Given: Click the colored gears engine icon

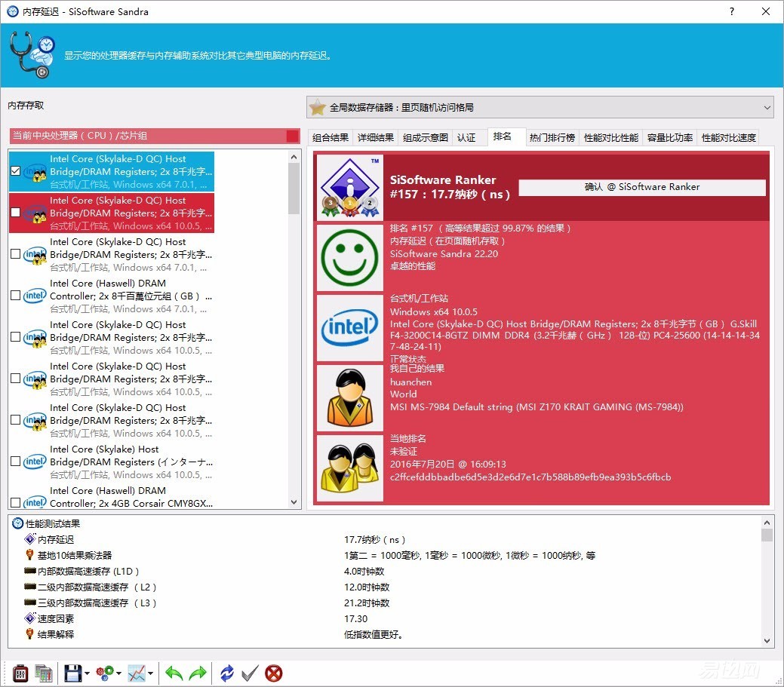Looking at the screenshot, I should pyautogui.click(x=105, y=673).
